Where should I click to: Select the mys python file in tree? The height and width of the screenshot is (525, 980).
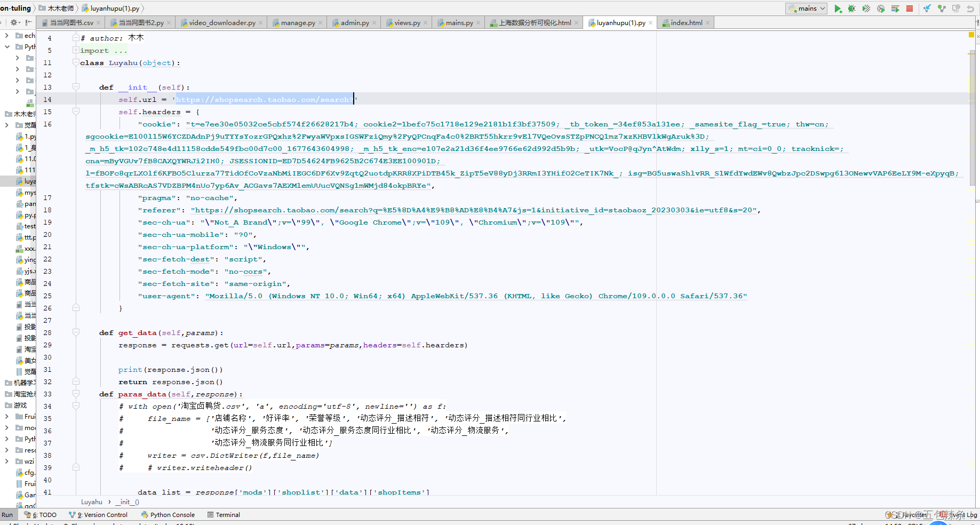point(26,193)
